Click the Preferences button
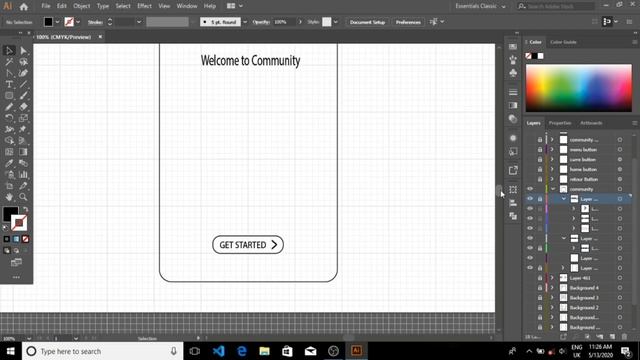640x360 pixels. point(408,22)
